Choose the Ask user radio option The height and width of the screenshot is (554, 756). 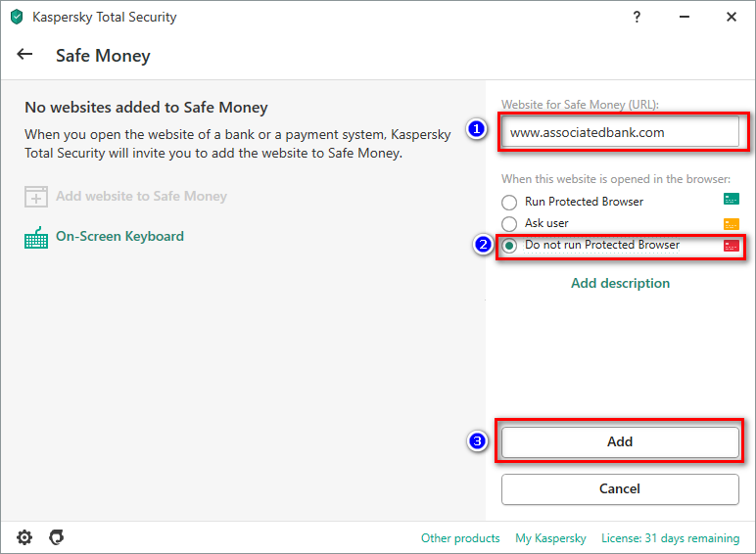pyautogui.click(x=509, y=224)
